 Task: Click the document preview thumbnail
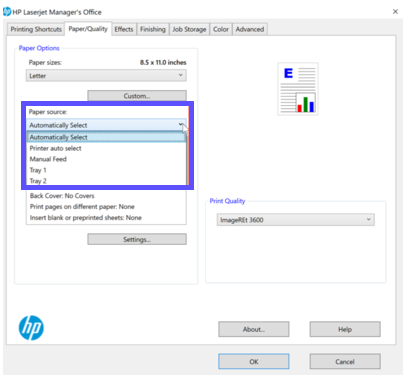[298, 89]
